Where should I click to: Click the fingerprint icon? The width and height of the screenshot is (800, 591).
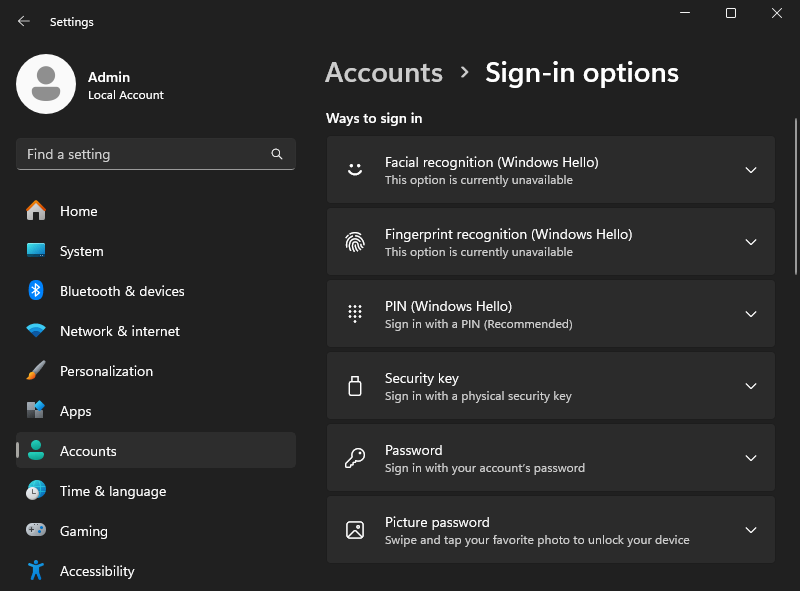point(355,241)
